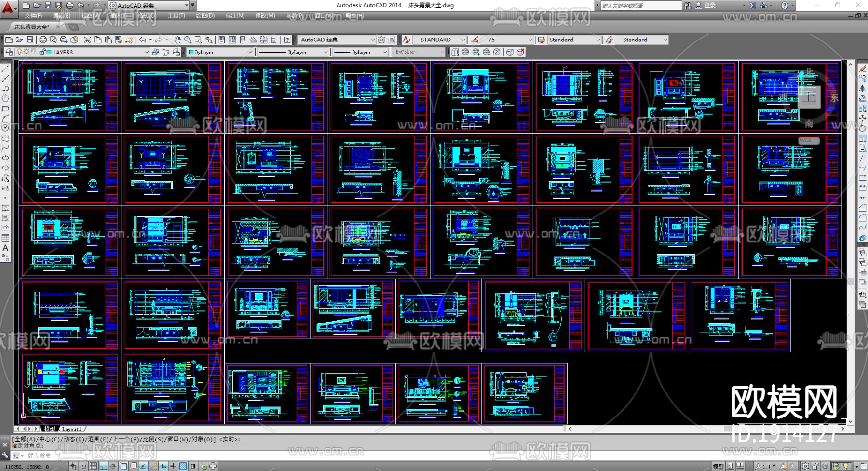
Task: Click the Dimension Style icon
Action: pos(475,40)
